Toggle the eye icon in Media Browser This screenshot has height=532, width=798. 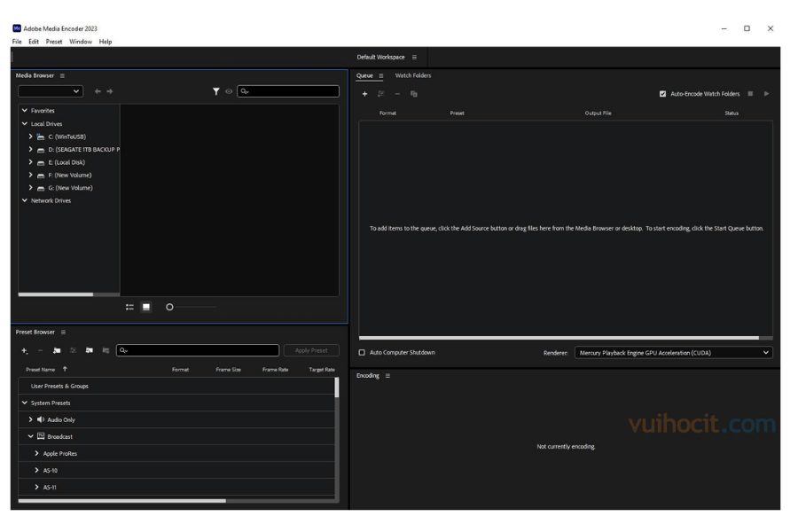(229, 91)
